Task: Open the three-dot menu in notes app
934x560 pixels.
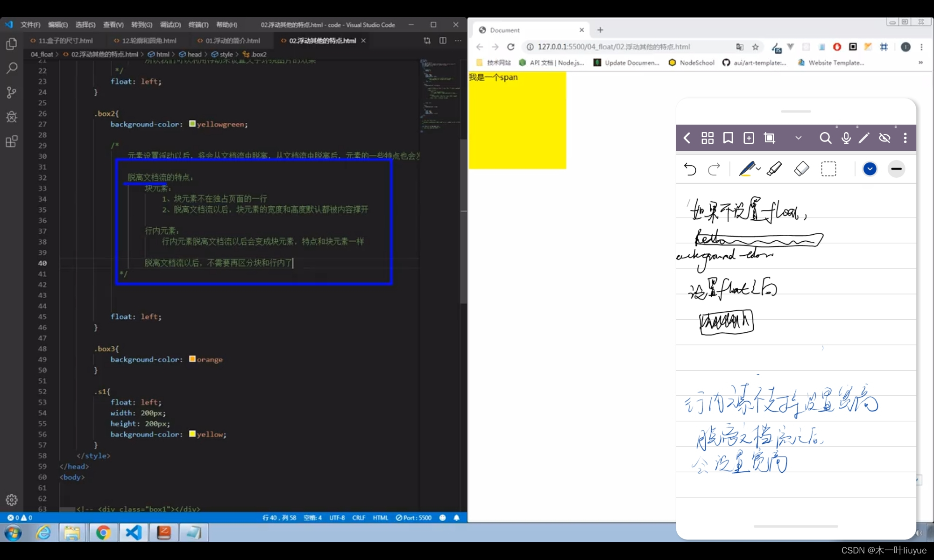Action: click(905, 138)
